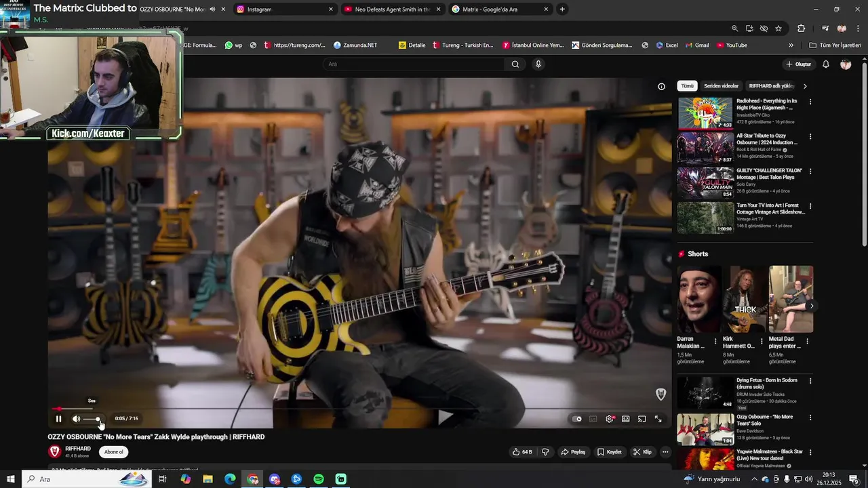Select the Seriden videolar chip
Screen dimensions: 868x488
tap(721, 86)
